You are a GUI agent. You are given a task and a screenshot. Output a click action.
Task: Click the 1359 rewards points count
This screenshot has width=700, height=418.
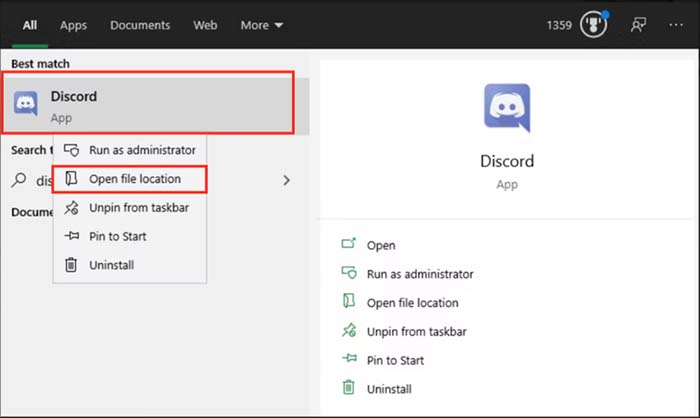[559, 25]
